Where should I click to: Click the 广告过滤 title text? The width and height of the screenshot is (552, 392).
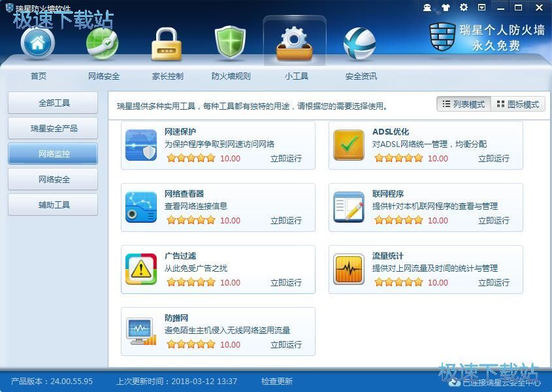coord(180,255)
